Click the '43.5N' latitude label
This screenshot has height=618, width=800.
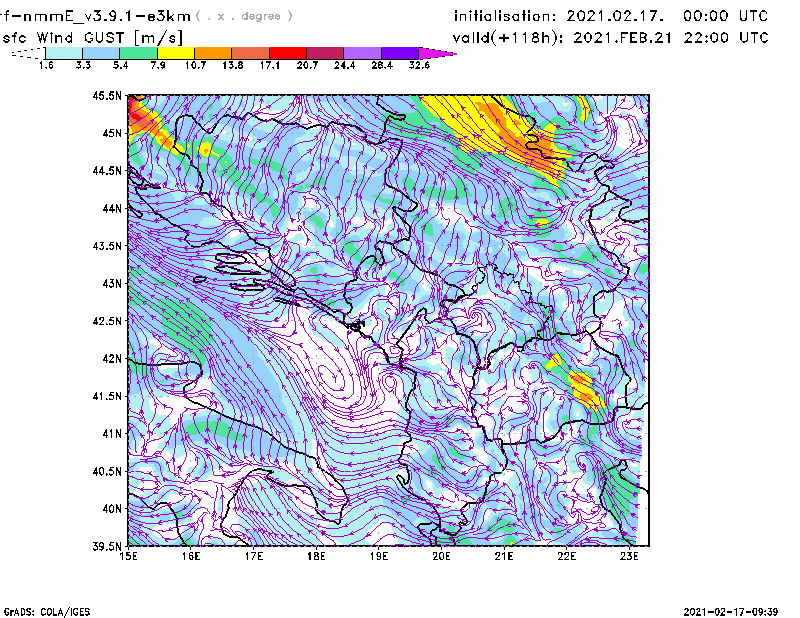click(x=107, y=245)
